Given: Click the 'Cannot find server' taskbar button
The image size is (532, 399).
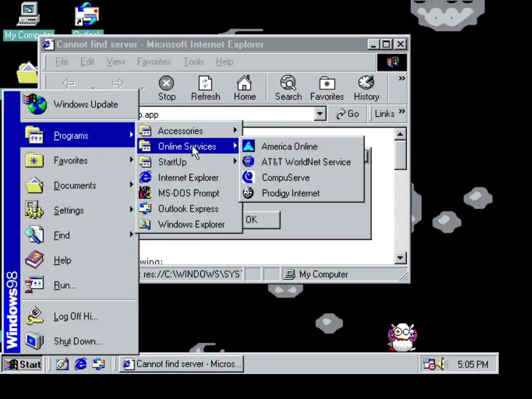Looking at the screenshot, I should click(x=181, y=364).
